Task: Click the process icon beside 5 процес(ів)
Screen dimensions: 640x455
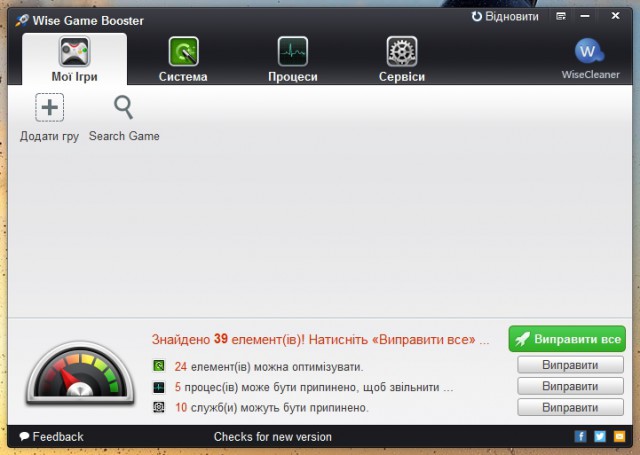Action: pyautogui.click(x=159, y=387)
